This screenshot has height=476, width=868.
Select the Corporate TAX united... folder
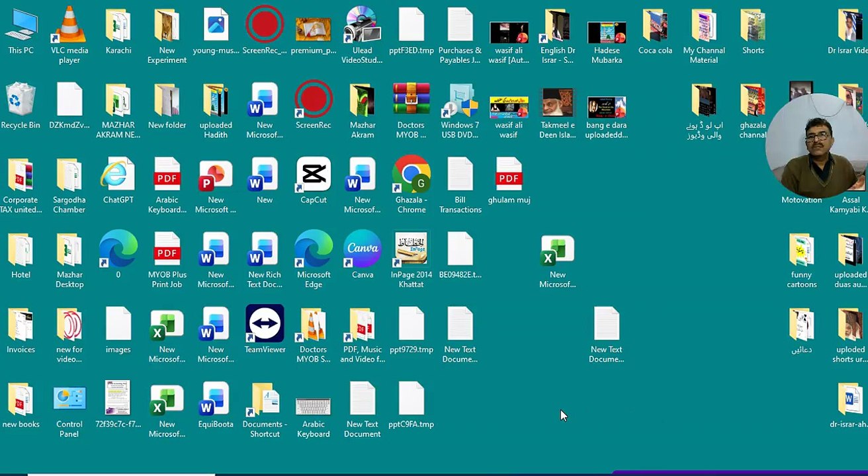tap(21, 186)
